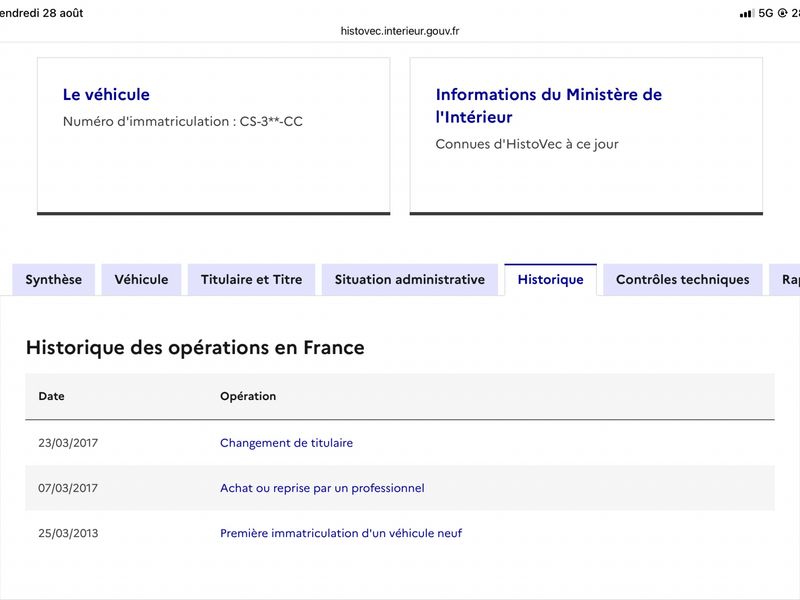Select the Le véhicule card heading
The width and height of the screenshot is (800, 600).
106,94
